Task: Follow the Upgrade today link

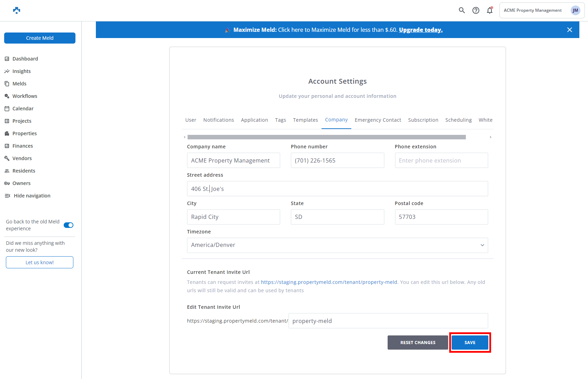Action: click(420, 30)
